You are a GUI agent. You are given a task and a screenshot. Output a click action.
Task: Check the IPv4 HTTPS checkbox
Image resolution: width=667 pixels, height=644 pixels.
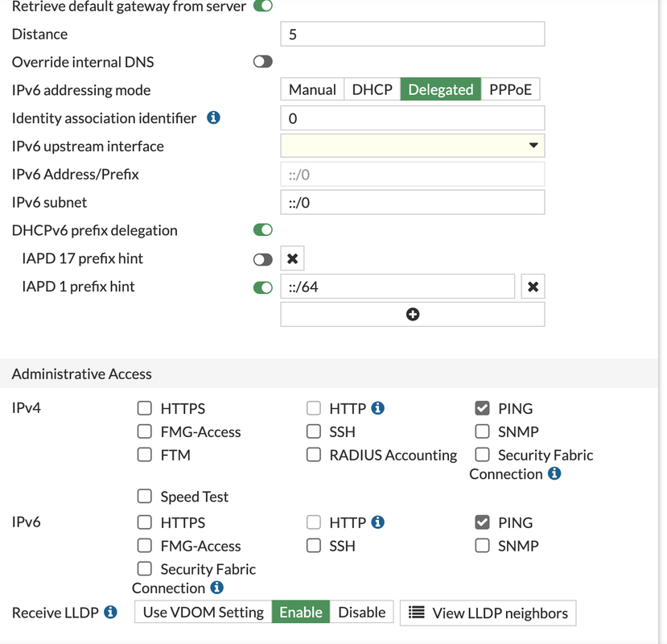[x=145, y=408]
